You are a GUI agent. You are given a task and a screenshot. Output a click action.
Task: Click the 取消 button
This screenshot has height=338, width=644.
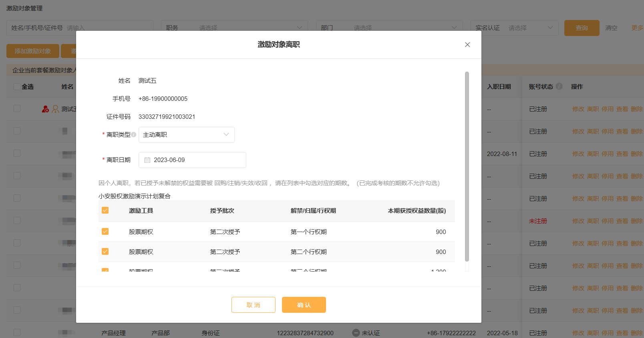click(254, 305)
